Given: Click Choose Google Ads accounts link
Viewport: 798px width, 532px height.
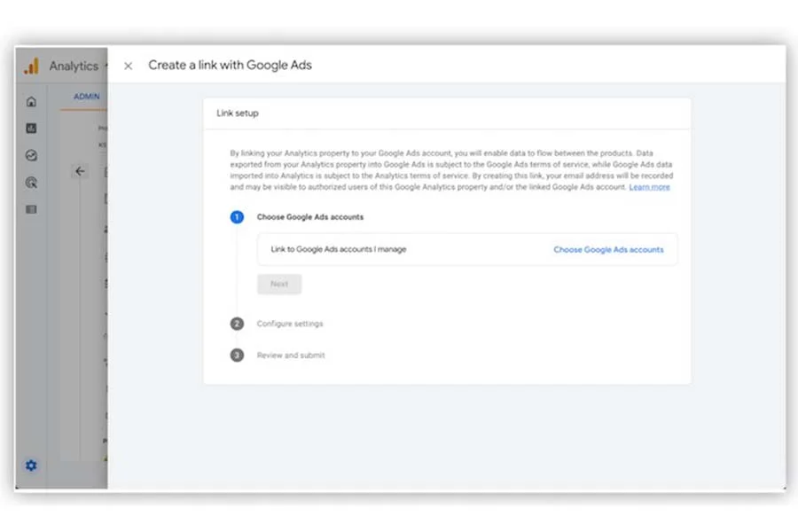Looking at the screenshot, I should 608,249.
